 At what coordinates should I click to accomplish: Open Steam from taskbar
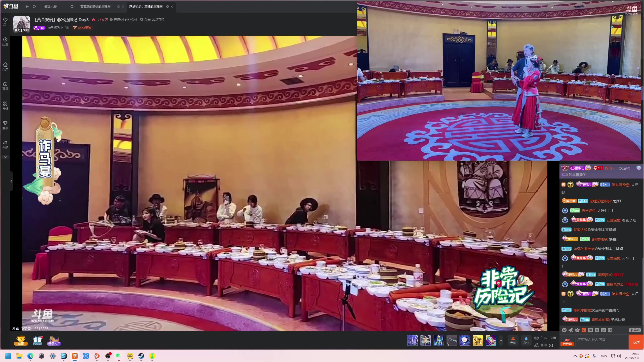click(x=141, y=356)
